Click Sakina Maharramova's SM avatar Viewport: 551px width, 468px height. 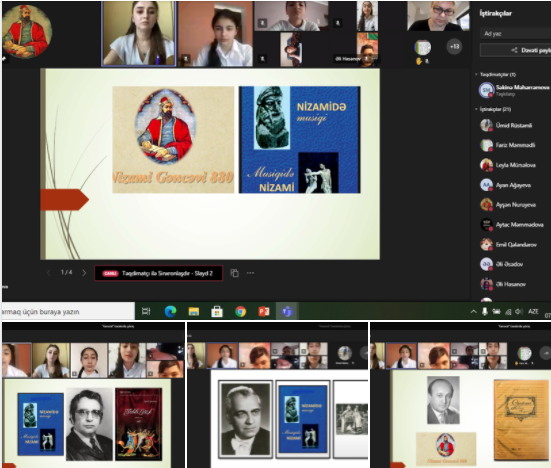click(486, 90)
